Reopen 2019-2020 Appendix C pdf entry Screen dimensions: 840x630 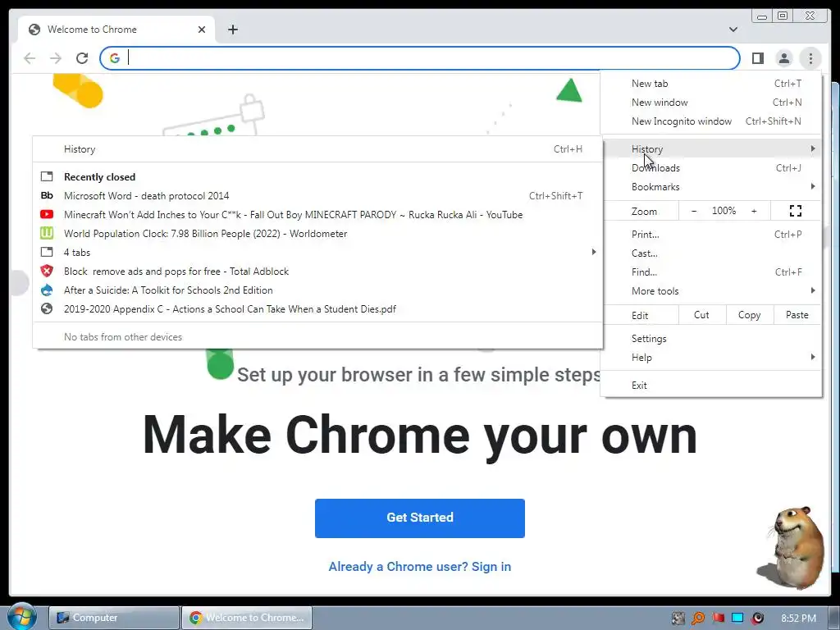[317, 309]
